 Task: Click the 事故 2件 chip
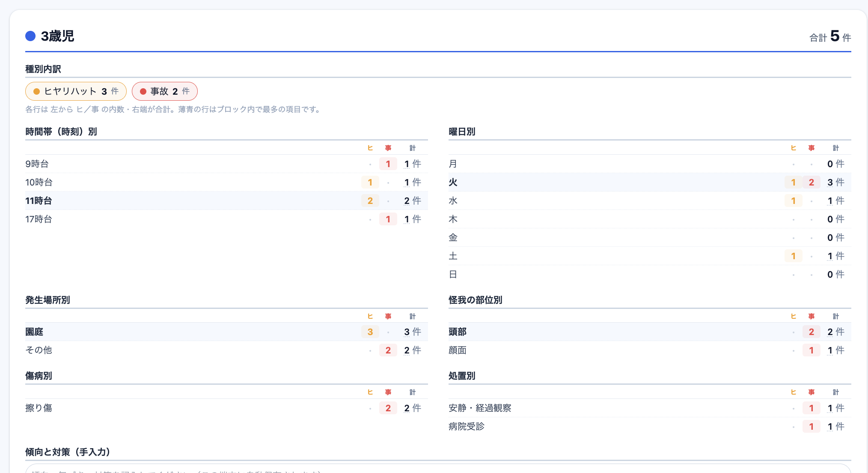165,91
